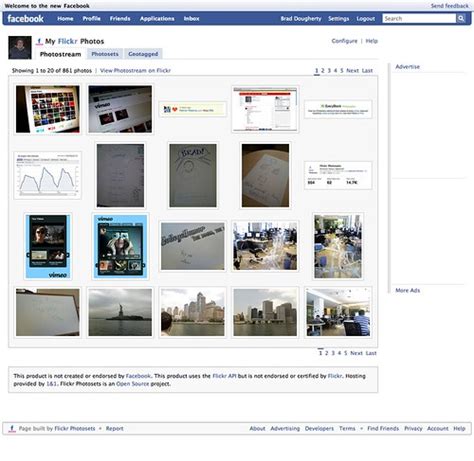Click Developers in the footer
The height and width of the screenshot is (461, 474).
[x=319, y=429]
